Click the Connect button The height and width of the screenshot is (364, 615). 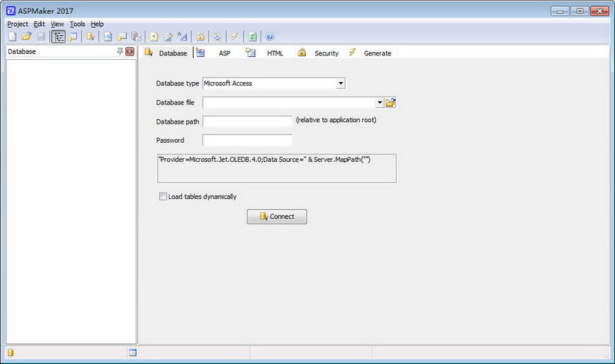point(277,217)
